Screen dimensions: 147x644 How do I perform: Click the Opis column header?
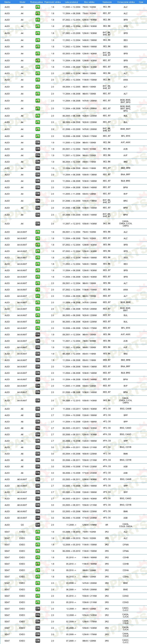(x=141, y=2)
